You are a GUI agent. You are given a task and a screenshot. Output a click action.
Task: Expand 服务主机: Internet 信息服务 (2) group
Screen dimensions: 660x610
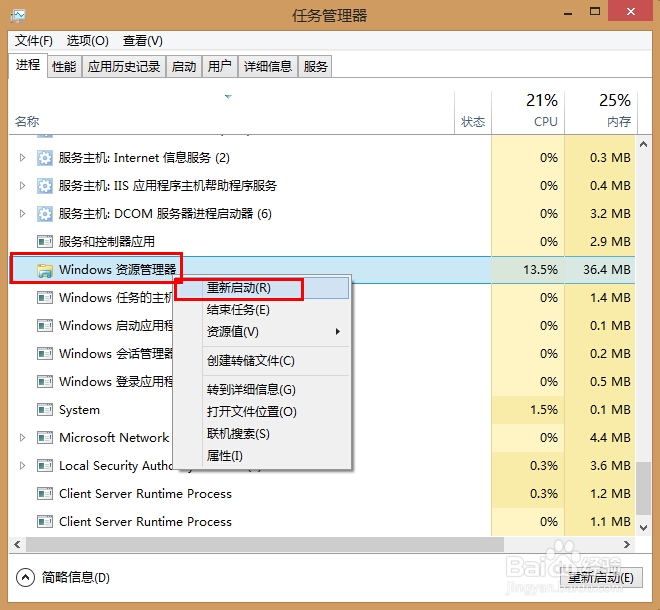point(22,158)
